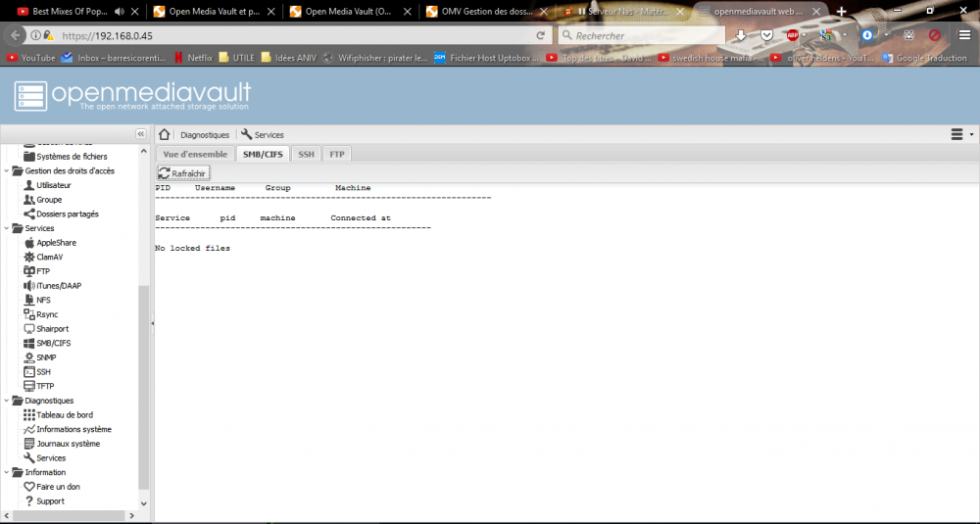
Task: Click the sidebar horizontal scroll right arrow
Action: pos(131,515)
